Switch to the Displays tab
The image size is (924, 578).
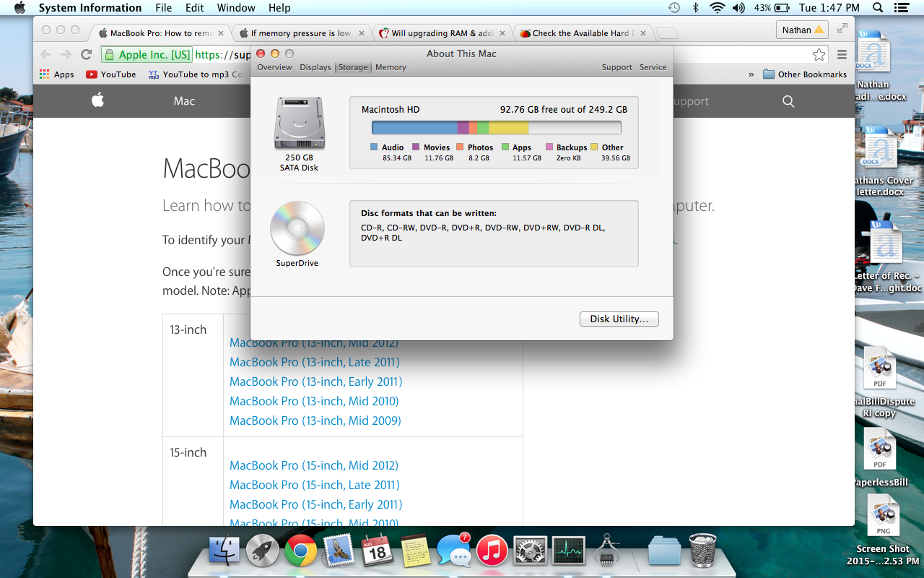click(x=315, y=67)
